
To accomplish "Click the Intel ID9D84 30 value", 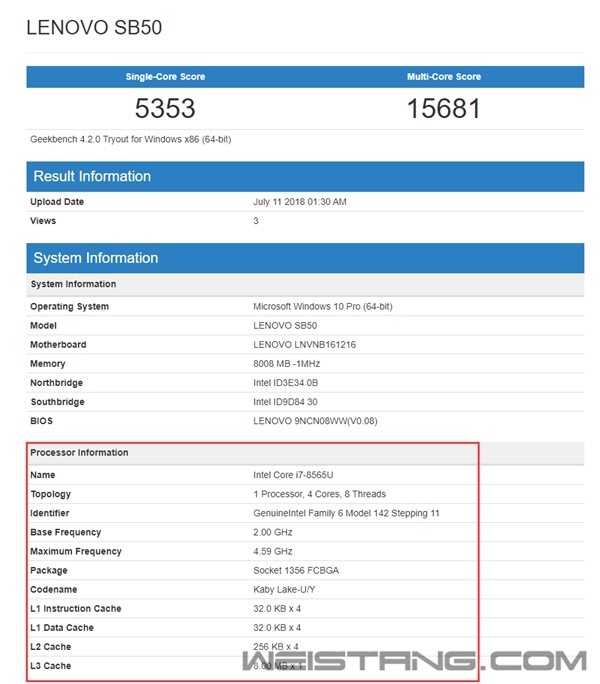I will (285, 402).
